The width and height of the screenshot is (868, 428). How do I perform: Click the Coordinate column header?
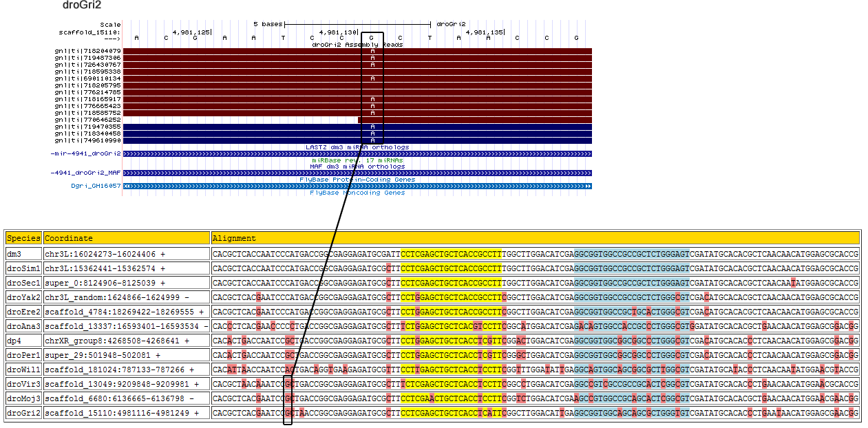(126, 238)
